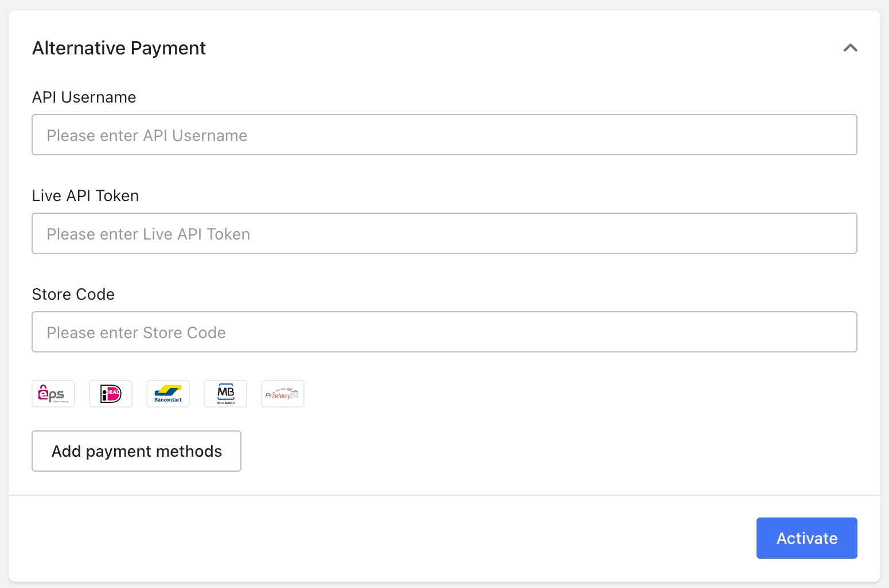Click the 'Please enter API Username' placeholder

pos(147,136)
